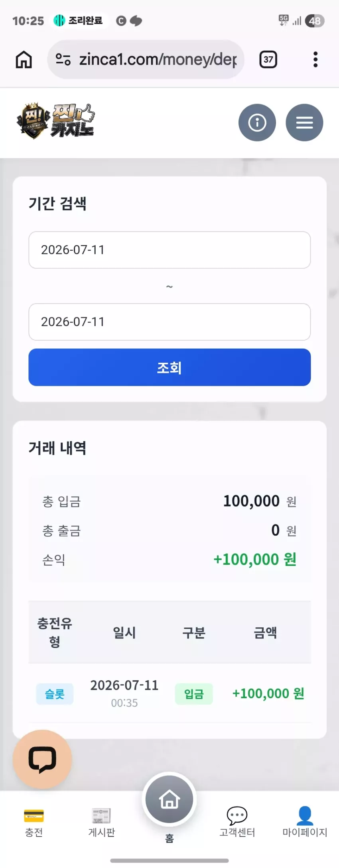The image size is (339, 868).
Task: Expand the hamburger menu button
Action: coord(304,122)
